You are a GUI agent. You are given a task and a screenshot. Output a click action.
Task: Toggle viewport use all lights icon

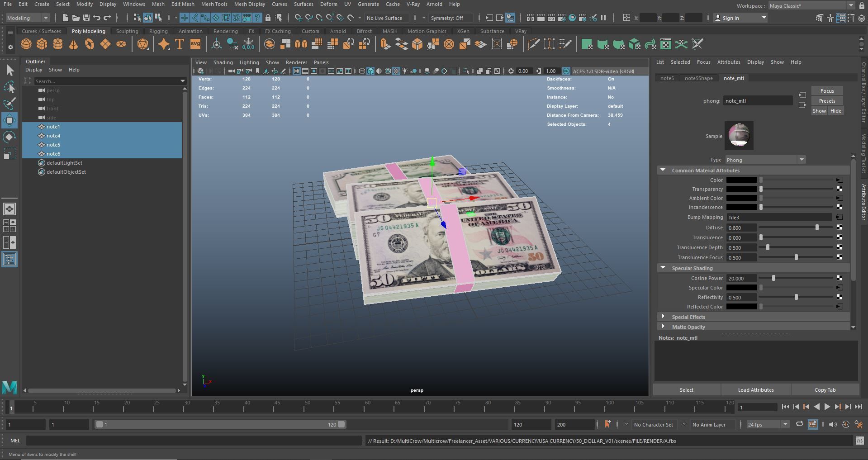click(405, 71)
